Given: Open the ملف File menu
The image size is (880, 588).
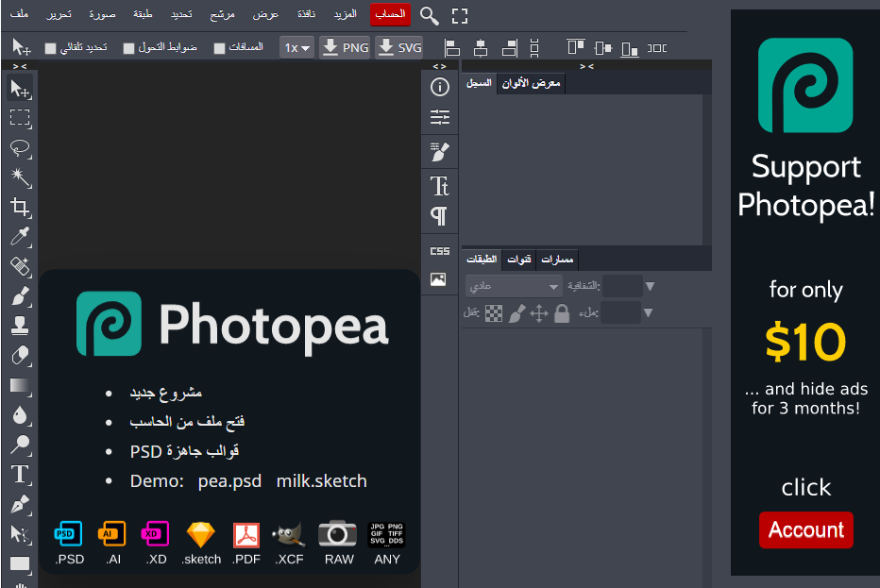Looking at the screenshot, I should click(19, 14).
